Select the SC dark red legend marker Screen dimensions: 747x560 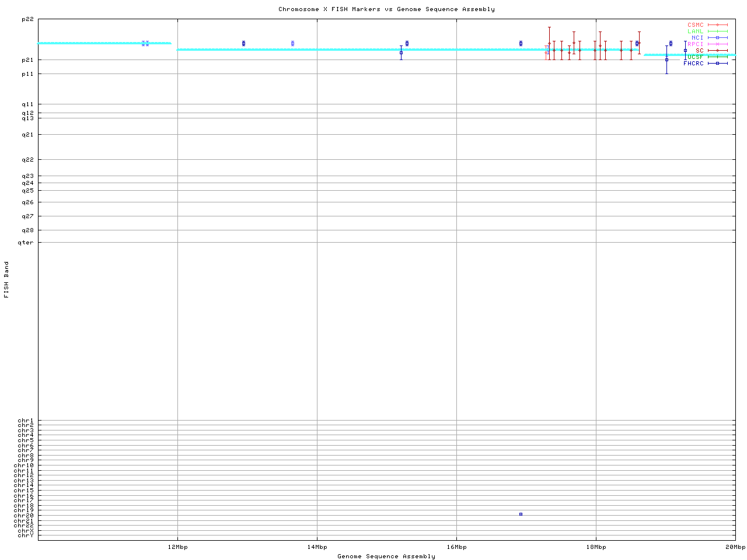tap(717, 51)
